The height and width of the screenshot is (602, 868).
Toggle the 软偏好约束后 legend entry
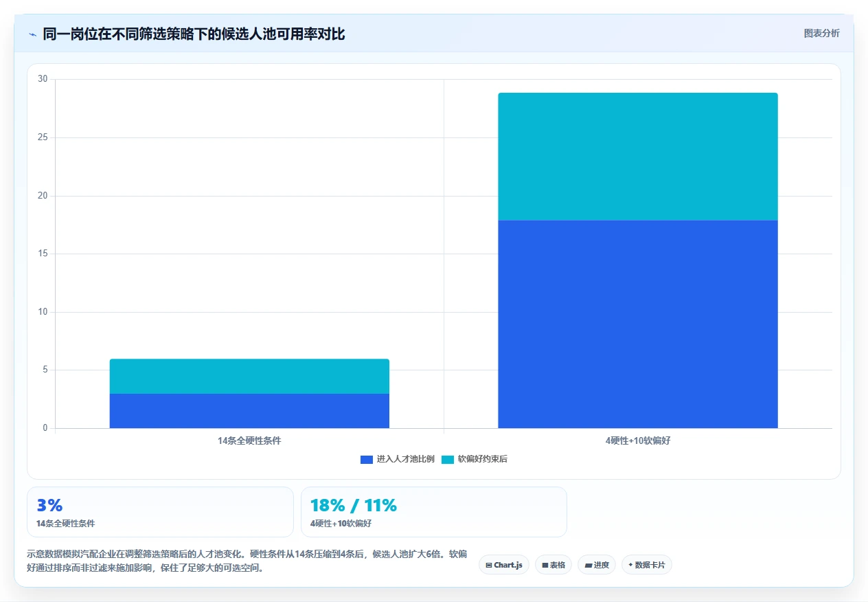(475, 459)
